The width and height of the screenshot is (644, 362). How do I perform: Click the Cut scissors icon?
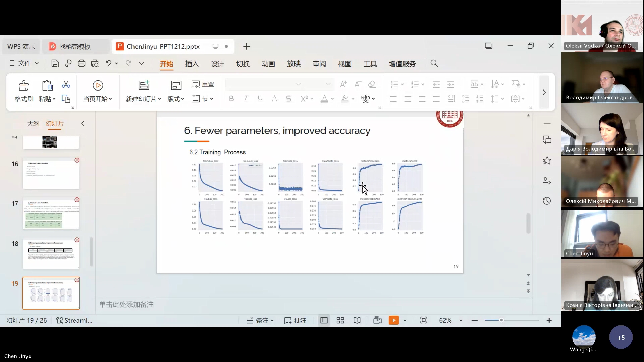(x=66, y=84)
